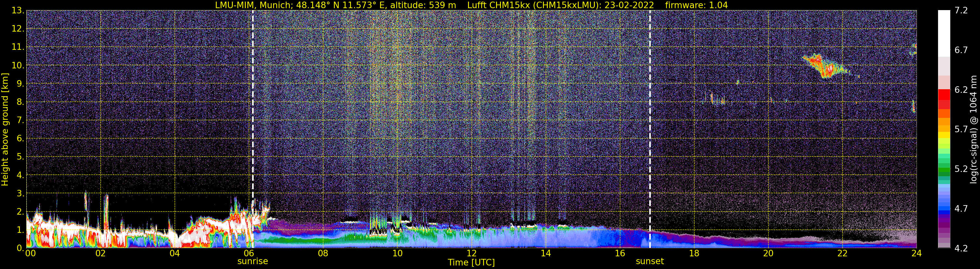
Task: Click the colorbar tick label 6.2
Action: pos(961,90)
